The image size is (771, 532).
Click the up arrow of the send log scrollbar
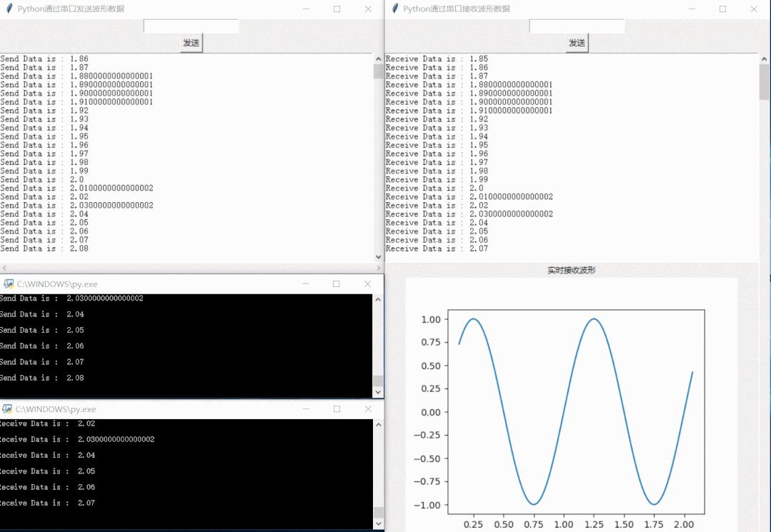coord(378,59)
